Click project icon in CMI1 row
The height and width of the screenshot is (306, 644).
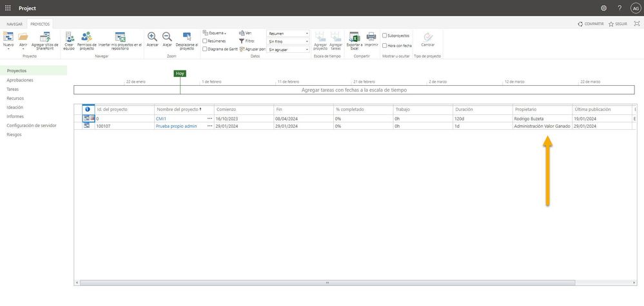coord(86,118)
